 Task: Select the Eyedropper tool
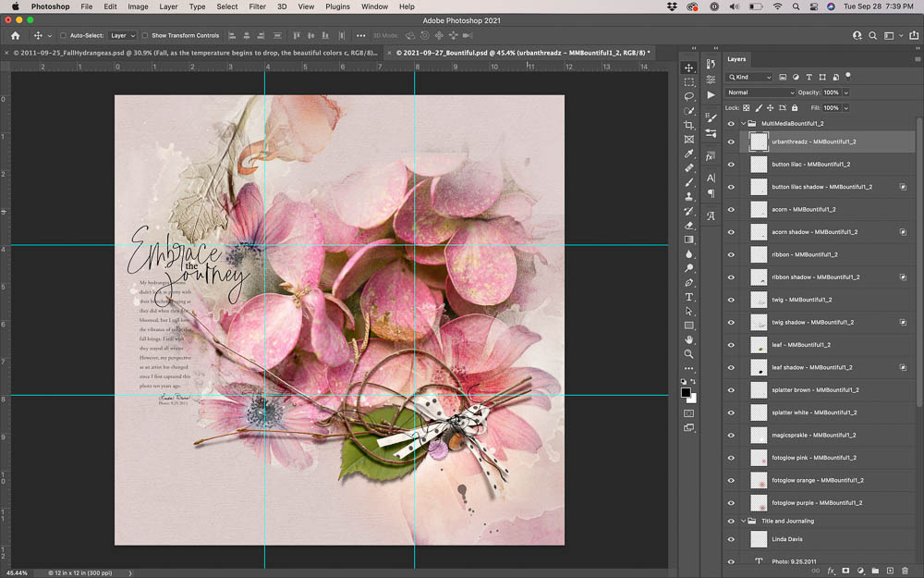pos(688,154)
